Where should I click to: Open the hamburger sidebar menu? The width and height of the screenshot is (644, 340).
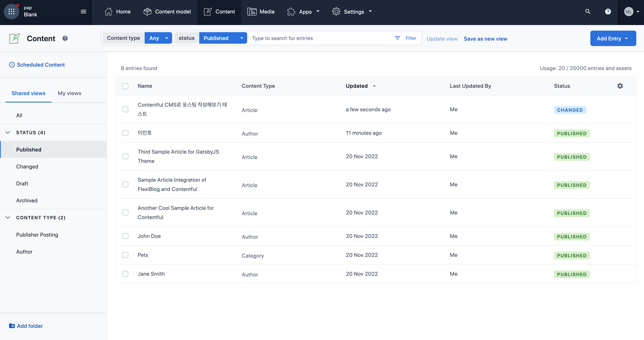pos(83,12)
